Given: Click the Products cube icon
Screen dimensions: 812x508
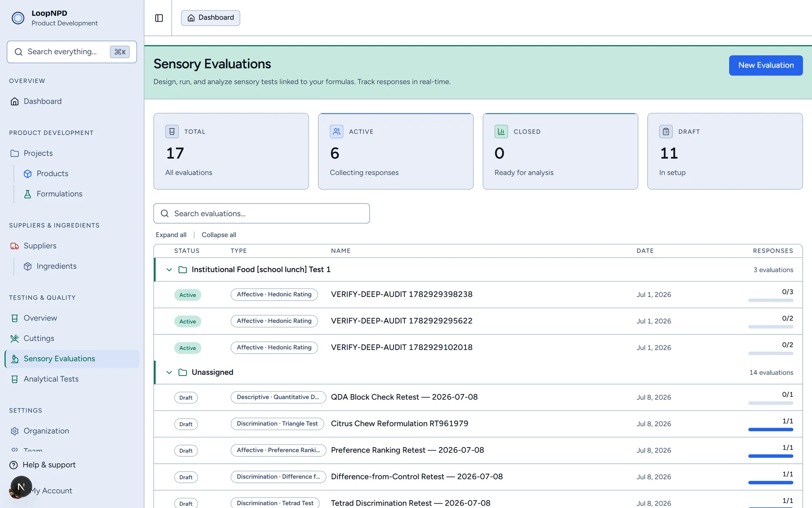Looking at the screenshot, I should [x=28, y=174].
